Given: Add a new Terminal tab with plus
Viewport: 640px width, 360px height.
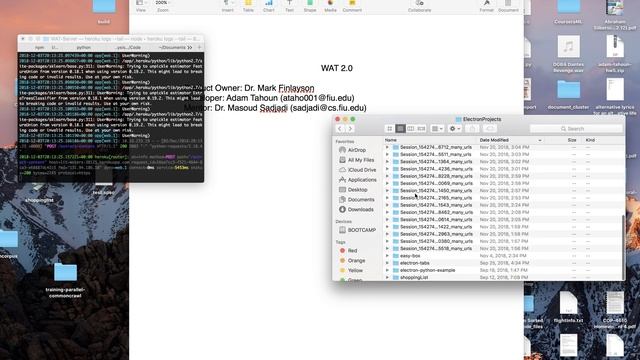Looking at the screenshot, I should tap(199, 48).
